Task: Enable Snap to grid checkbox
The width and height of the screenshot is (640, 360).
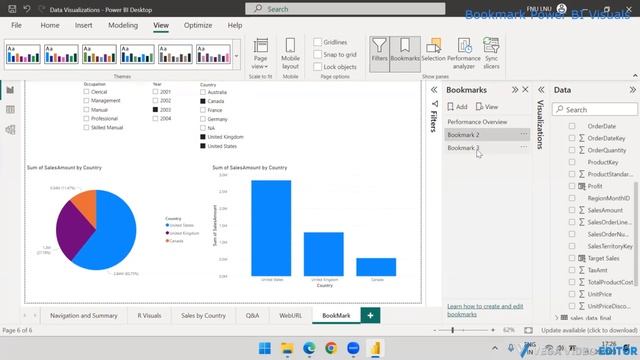Action: (318, 54)
